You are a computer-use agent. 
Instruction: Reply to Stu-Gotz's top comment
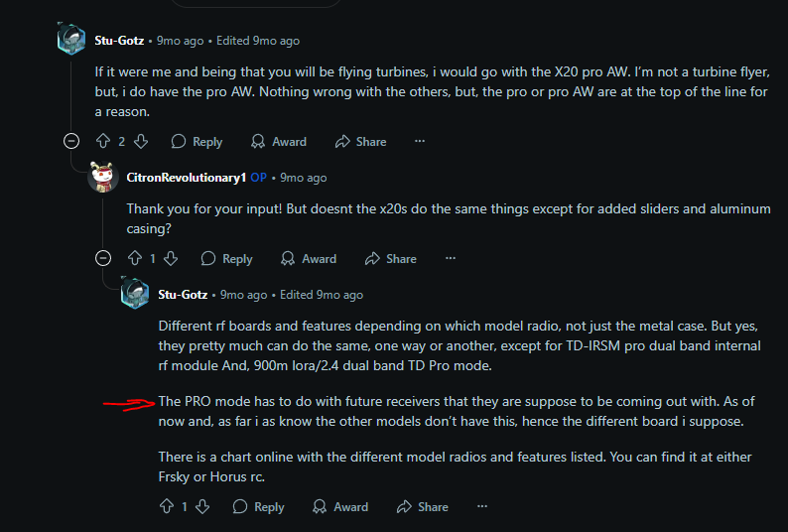coord(197,142)
